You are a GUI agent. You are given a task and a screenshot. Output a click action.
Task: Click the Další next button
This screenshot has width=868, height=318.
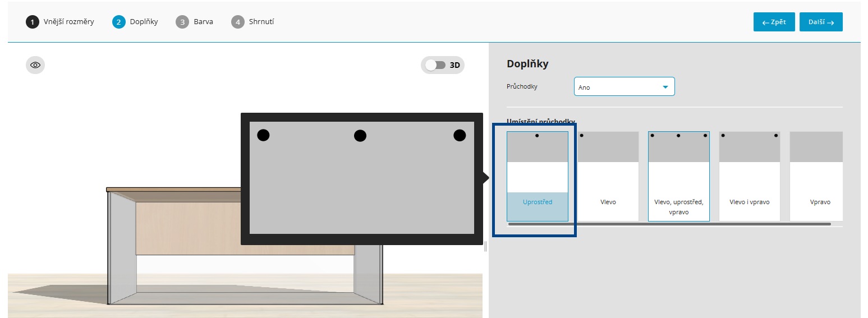click(821, 22)
